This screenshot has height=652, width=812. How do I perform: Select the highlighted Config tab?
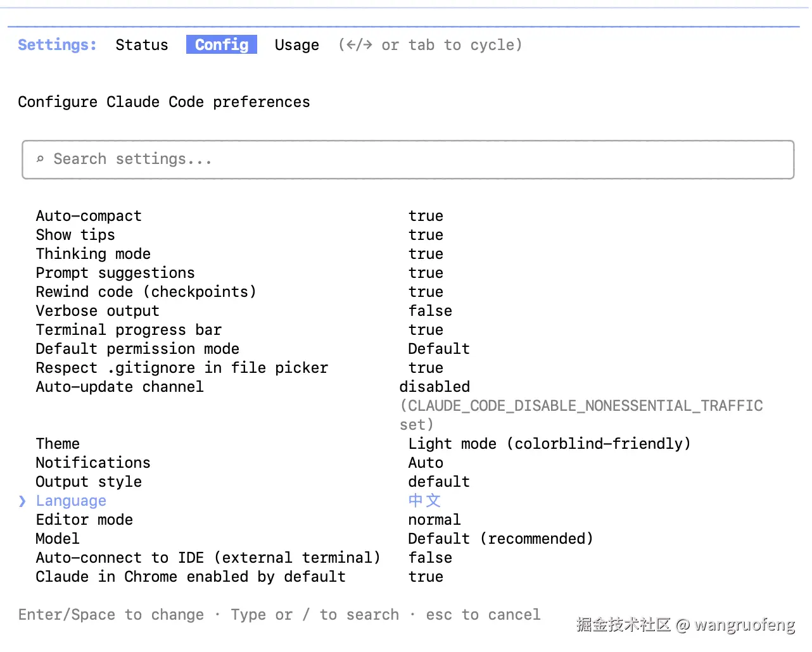222,45
